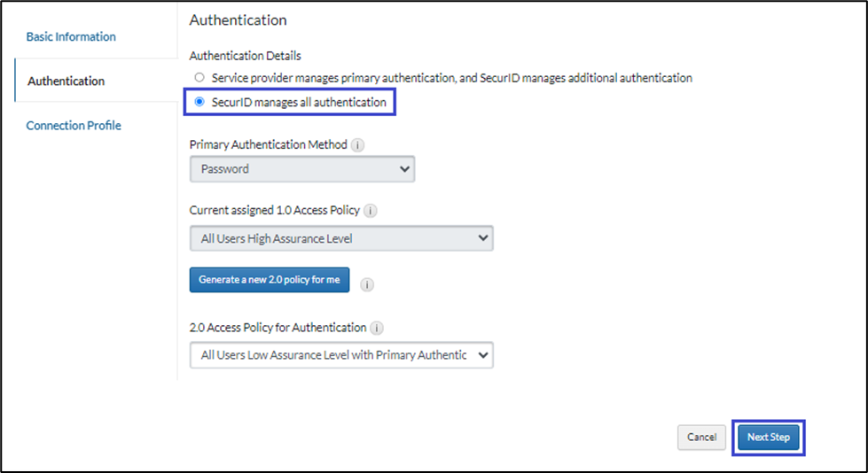Click the Authentication page heading

click(x=238, y=19)
